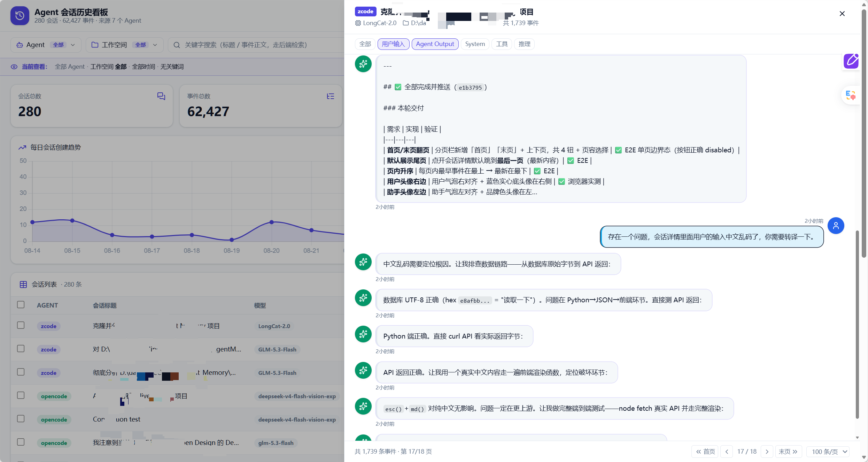Click opencode tag in 'uon test' row
868x462 pixels.
pos(54,419)
